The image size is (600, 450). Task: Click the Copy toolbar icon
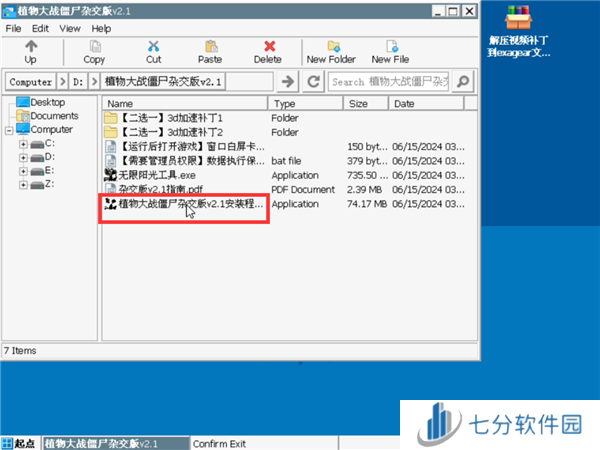(94, 46)
